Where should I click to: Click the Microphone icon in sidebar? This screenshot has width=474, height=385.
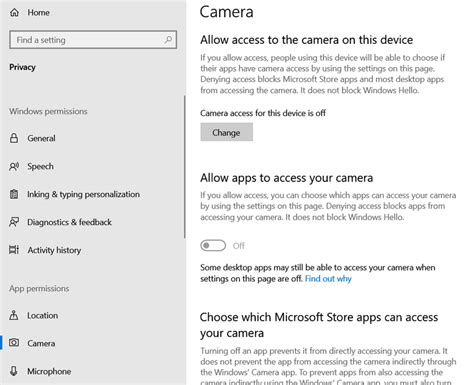click(14, 371)
